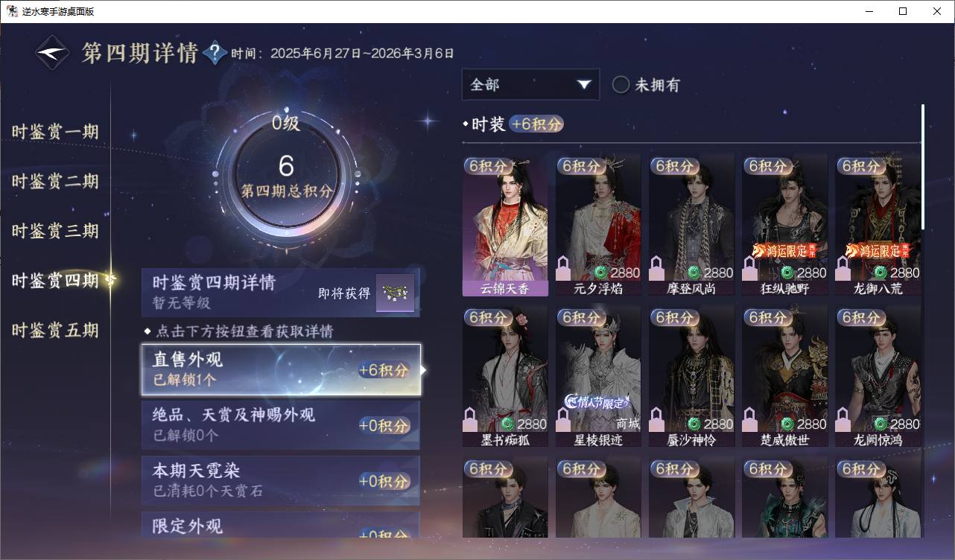Select 绝品、天赏及神赐外观 entry
Screen dimensions: 955x560
click(281, 425)
